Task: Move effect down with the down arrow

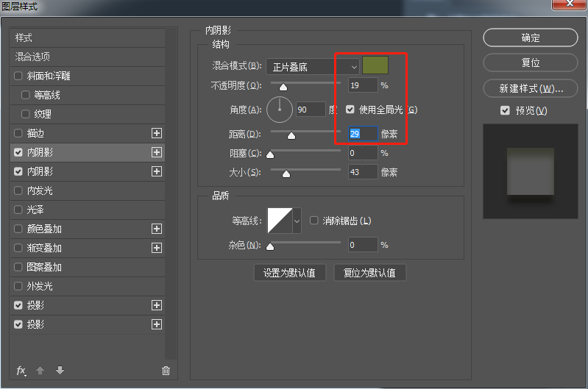Action: point(60,371)
